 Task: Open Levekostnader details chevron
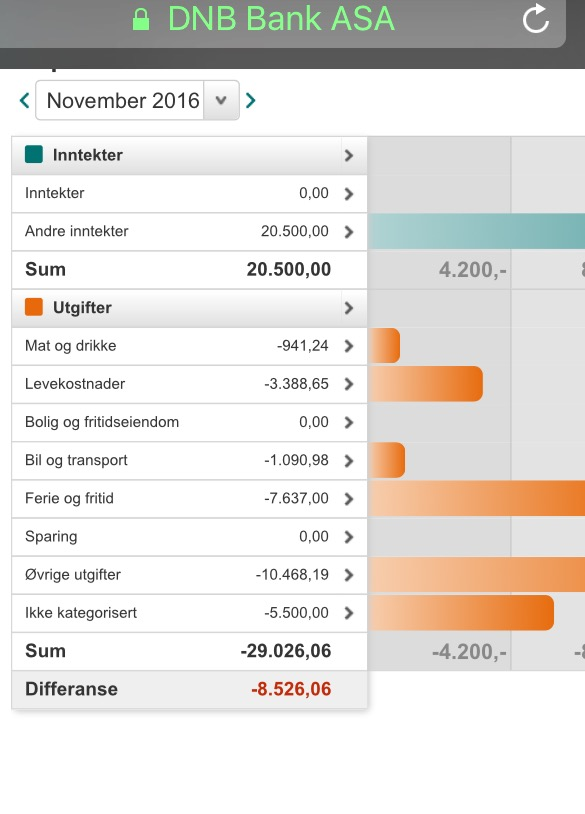pyautogui.click(x=349, y=384)
